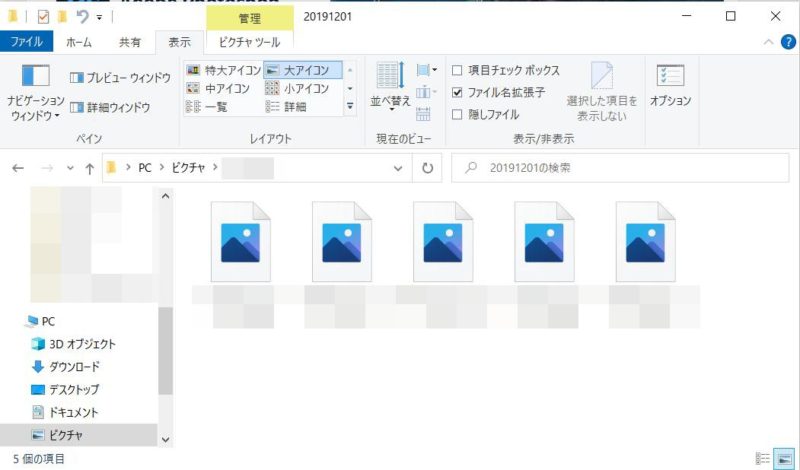
Task: Enable Hidden items (隠しファイル) checkbox
Action: click(486, 114)
